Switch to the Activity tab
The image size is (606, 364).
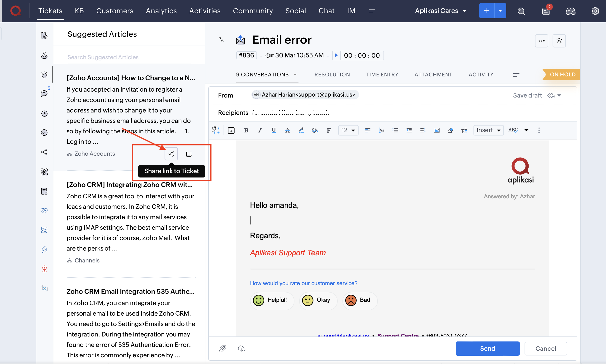pos(481,75)
